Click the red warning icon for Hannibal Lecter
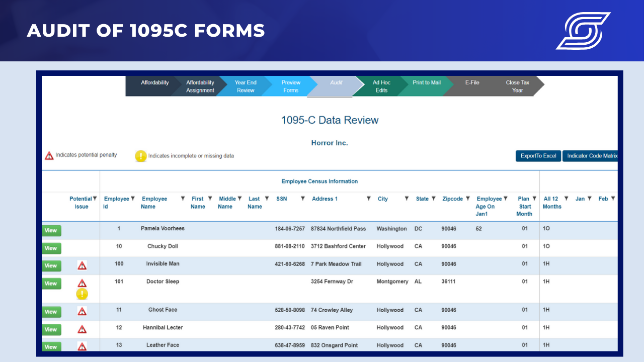 (82, 329)
